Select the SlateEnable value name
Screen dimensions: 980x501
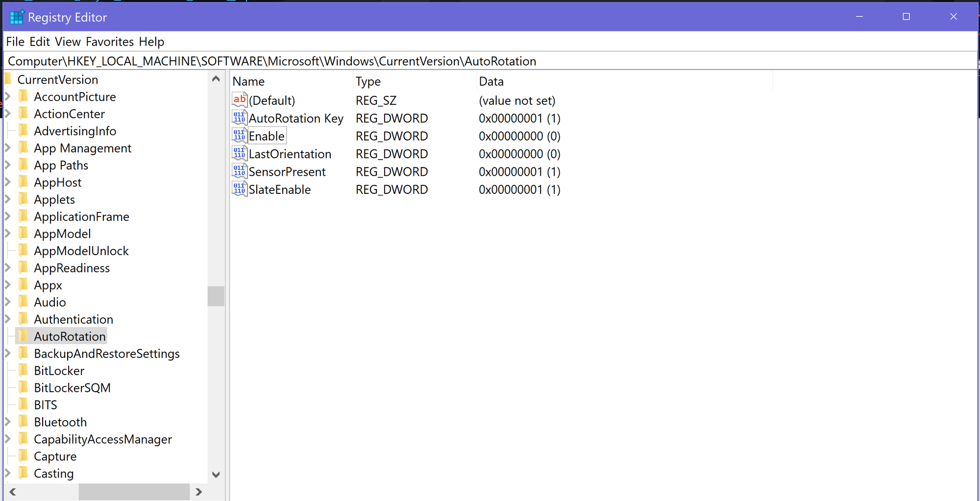click(x=280, y=190)
